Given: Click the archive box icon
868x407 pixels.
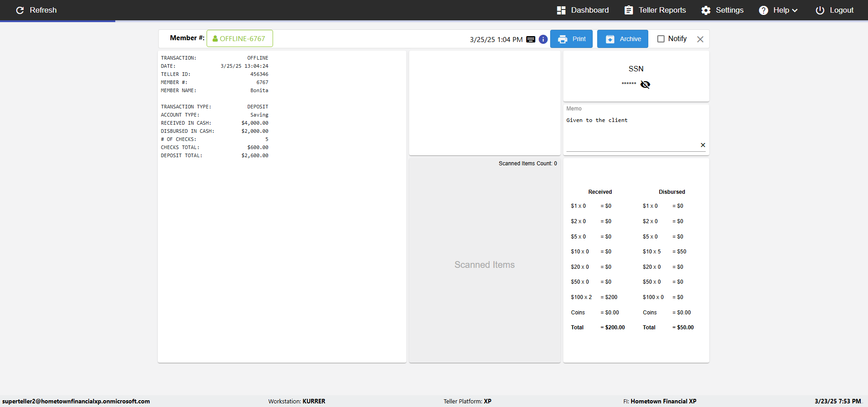Looking at the screenshot, I should [610, 39].
